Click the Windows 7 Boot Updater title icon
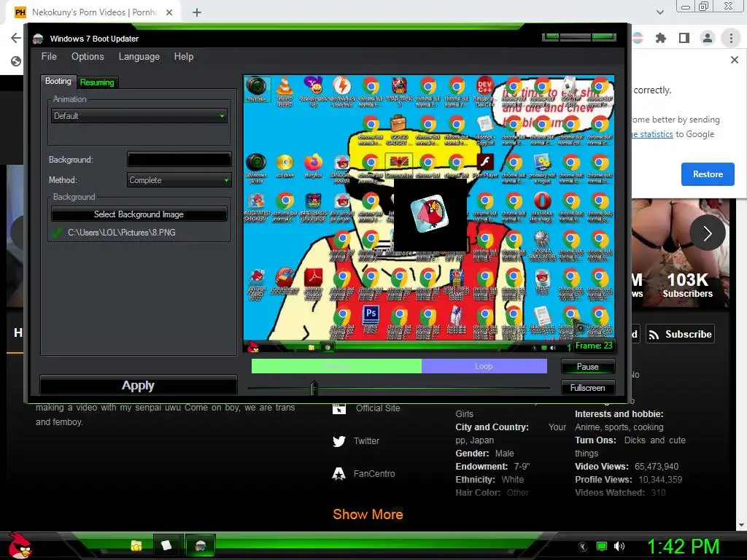 [38, 39]
